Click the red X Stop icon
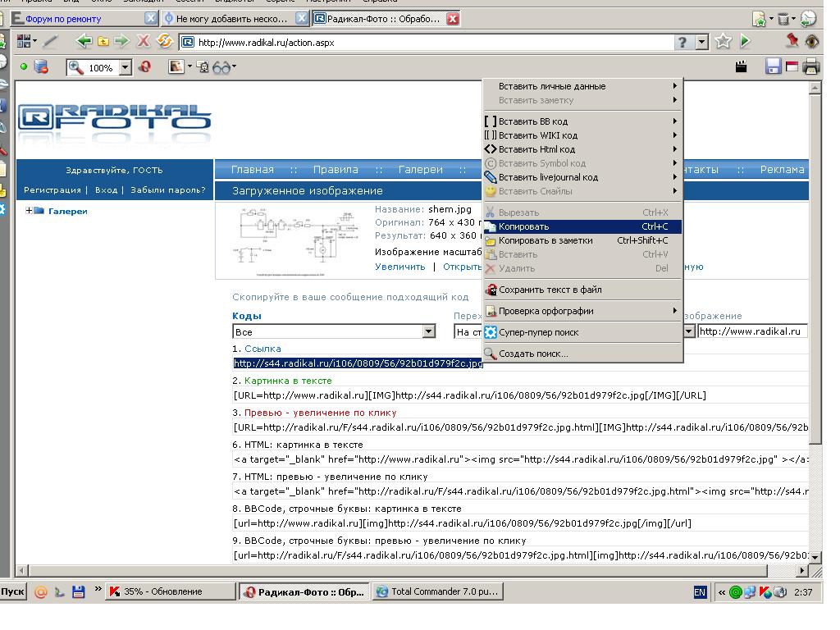Image resolution: width=840 pixels, height=630 pixels. click(x=144, y=42)
